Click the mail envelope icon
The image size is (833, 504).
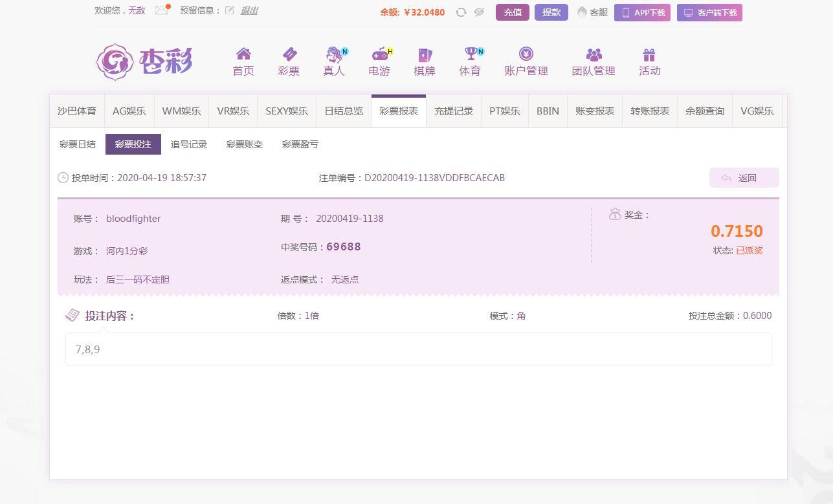tap(162, 10)
